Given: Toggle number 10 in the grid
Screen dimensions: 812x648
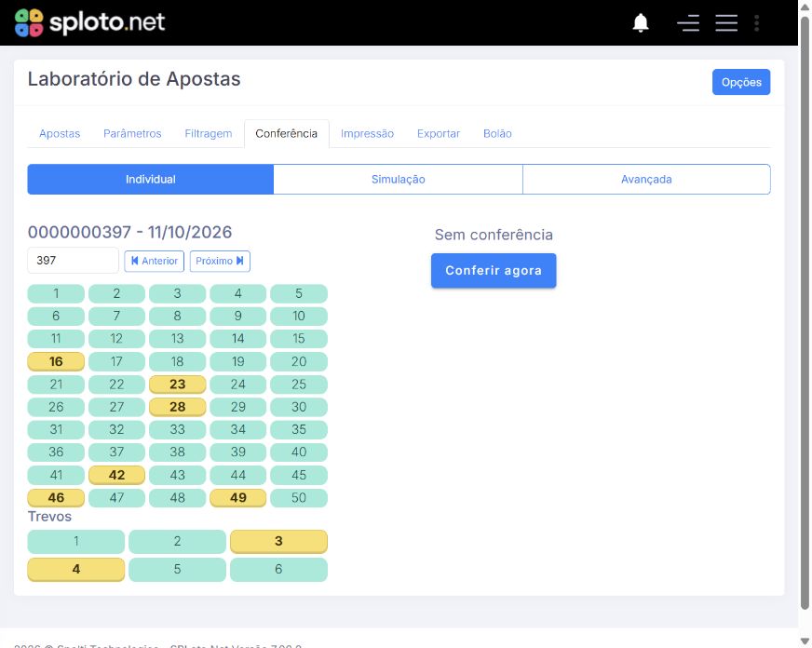Looking at the screenshot, I should coord(299,316).
